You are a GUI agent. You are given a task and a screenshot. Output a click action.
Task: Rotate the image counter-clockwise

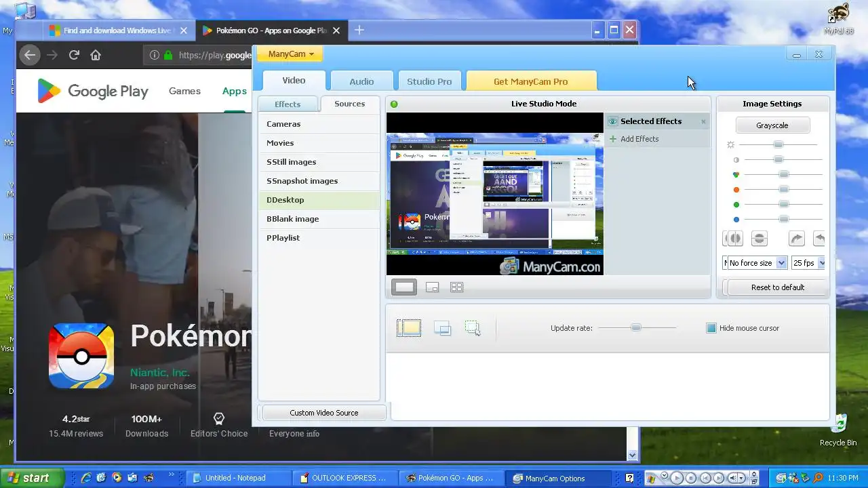click(x=820, y=239)
